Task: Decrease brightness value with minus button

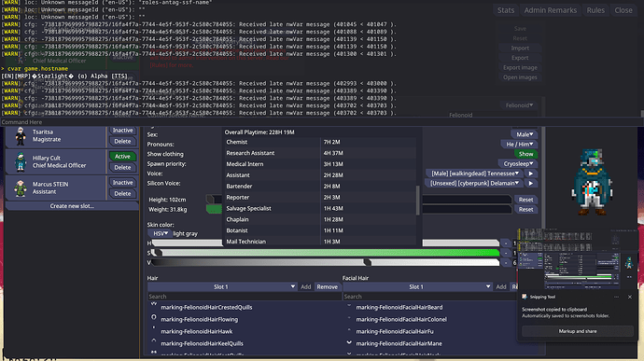Action: [x=506, y=263]
